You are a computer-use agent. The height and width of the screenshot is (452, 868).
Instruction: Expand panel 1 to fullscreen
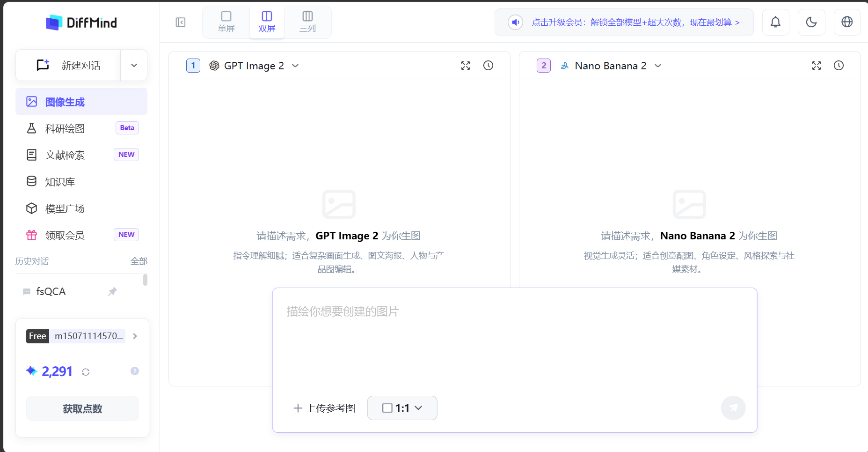click(466, 66)
